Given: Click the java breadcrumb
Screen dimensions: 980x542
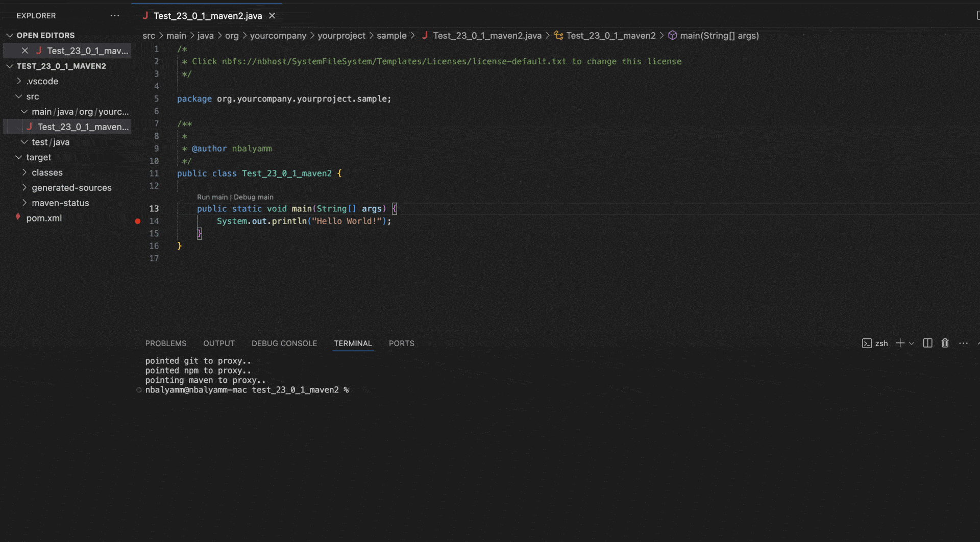Looking at the screenshot, I should [x=205, y=35].
